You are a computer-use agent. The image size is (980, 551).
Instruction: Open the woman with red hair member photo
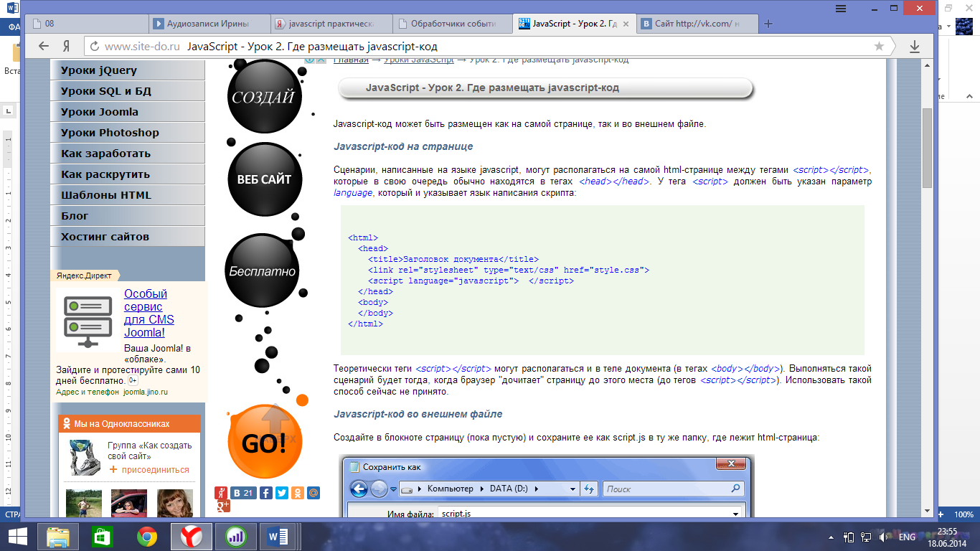pos(175,504)
